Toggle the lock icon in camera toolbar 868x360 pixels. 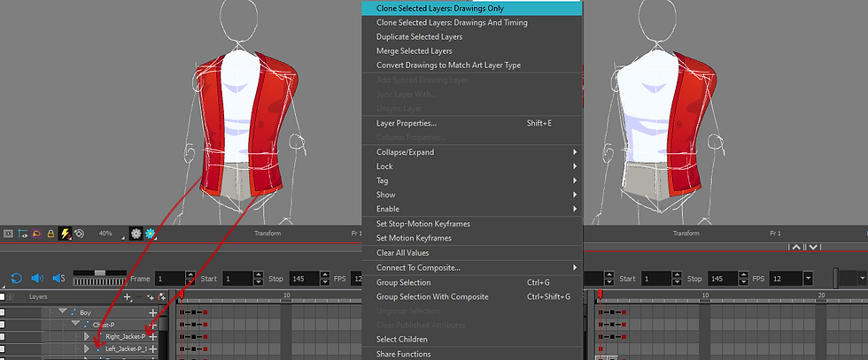(x=51, y=234)
